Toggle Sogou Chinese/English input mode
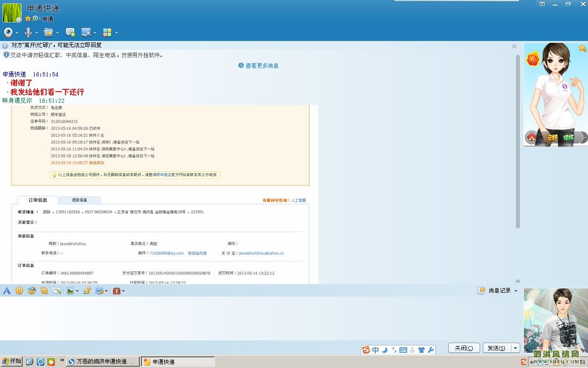588x368 pixels. 375,350
